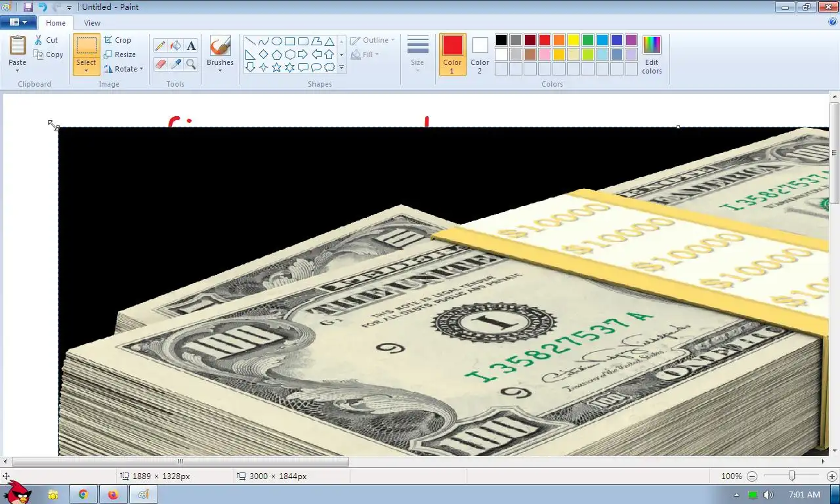Click the 7:01 AM taskbar clock
Image resolution: width=840 pixels, height=504 pixels.
click(805, 495)
